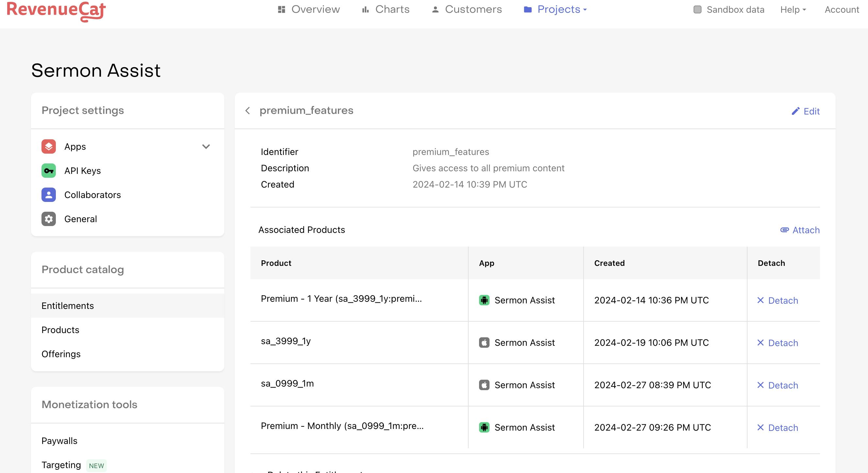
Task: Click the Collaborators person icon
Action: [49, 195]
